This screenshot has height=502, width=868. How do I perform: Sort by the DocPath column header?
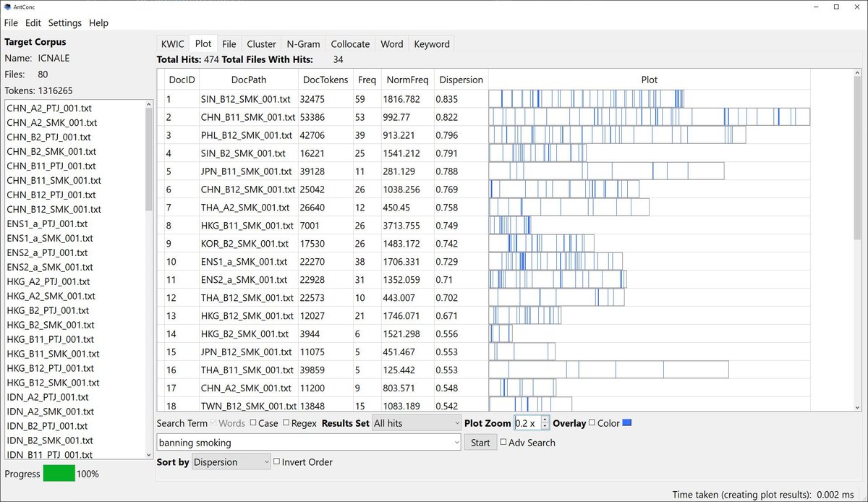pyautogui.click(x=248, y=80)
